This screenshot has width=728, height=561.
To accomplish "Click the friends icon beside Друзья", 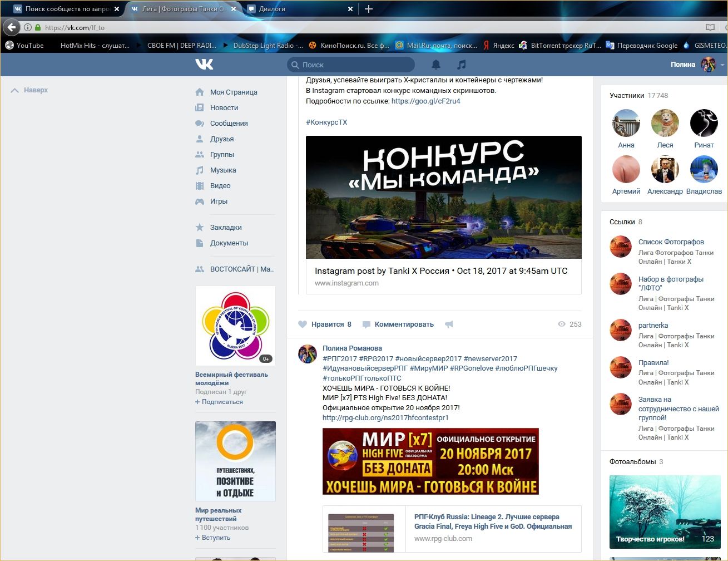I will (x=200, y=139).
